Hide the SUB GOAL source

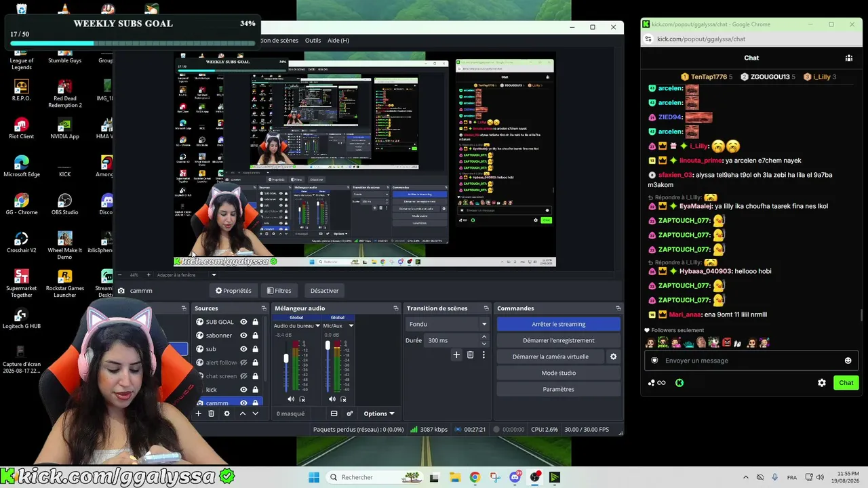(x=243, y=322)
